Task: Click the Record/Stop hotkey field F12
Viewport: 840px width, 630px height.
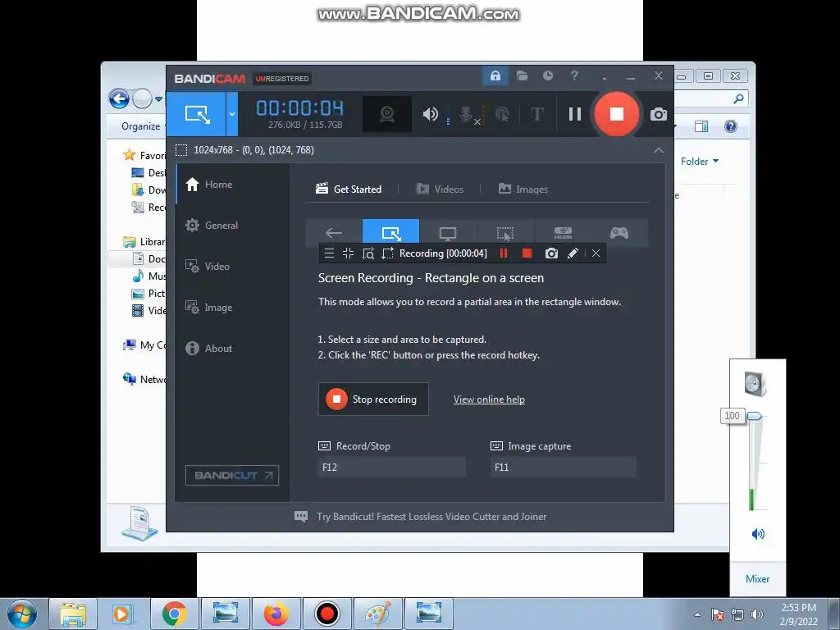Action: tap(391, 467)
